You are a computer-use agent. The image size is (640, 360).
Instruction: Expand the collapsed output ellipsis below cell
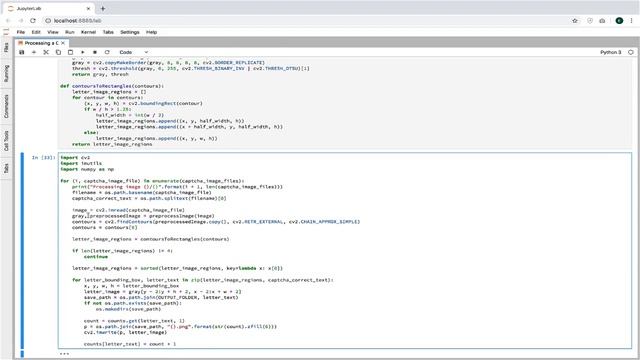pyautogui.click(x=64, y=354)
